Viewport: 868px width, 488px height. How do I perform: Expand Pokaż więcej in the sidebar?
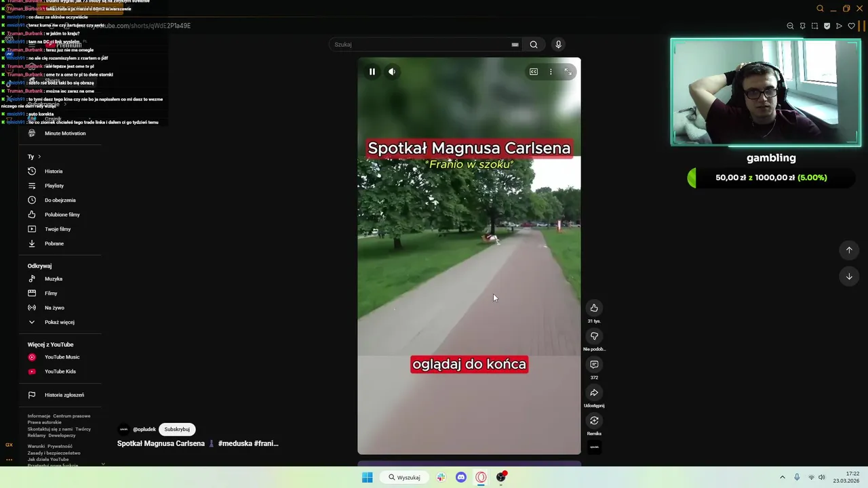[x=59, y=322]
